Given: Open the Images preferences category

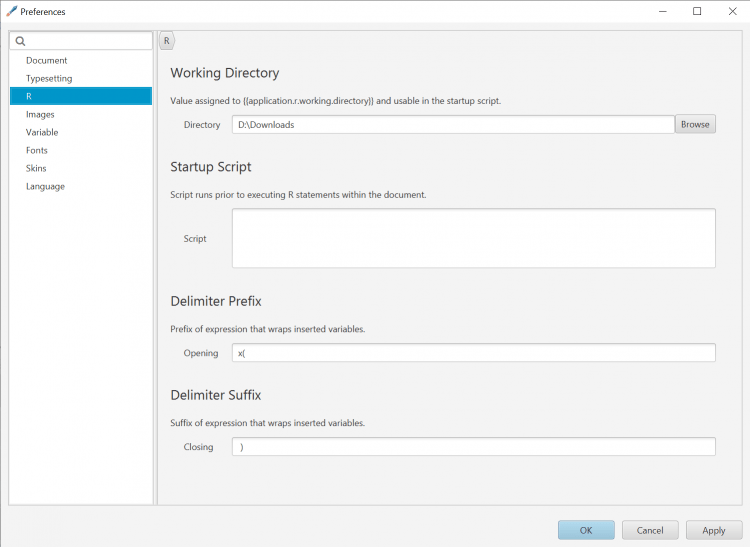Looking at the screenshot, I should tap(40, 114).
